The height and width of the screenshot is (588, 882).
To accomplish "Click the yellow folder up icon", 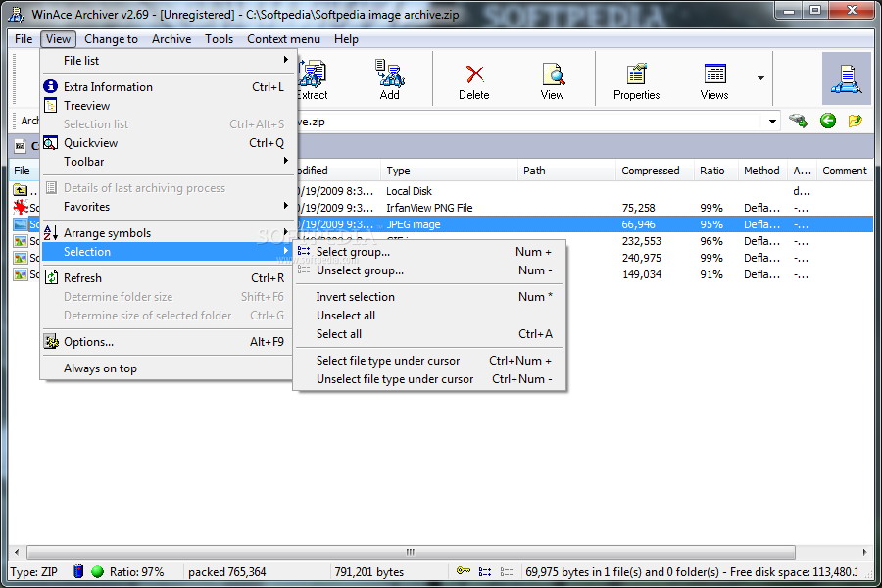I will tap(855, 121).
